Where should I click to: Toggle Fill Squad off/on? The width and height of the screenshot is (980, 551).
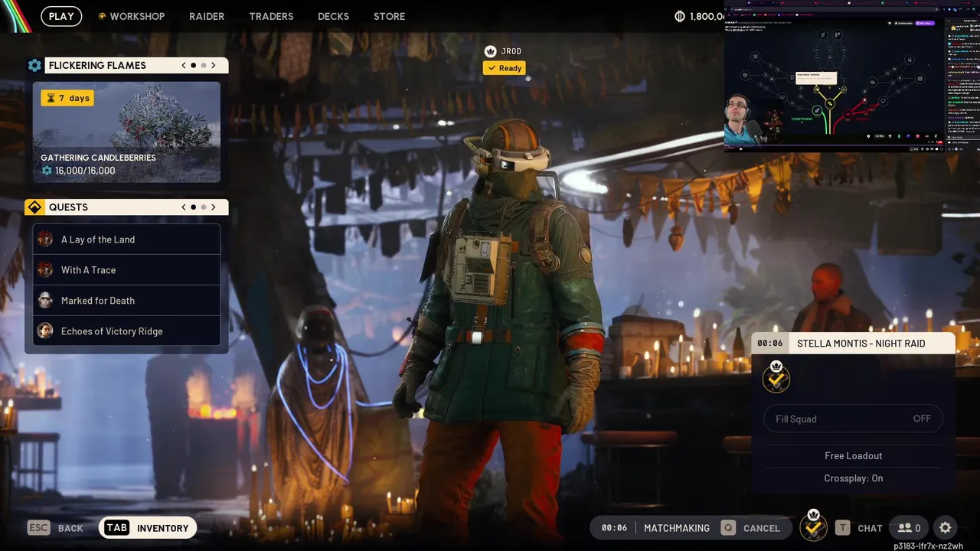tap(853, 419)
